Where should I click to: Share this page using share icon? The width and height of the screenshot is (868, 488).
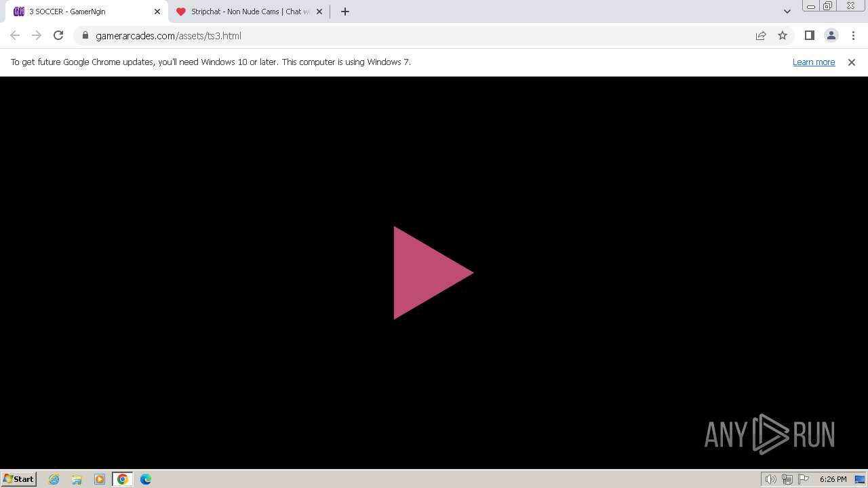761,35
